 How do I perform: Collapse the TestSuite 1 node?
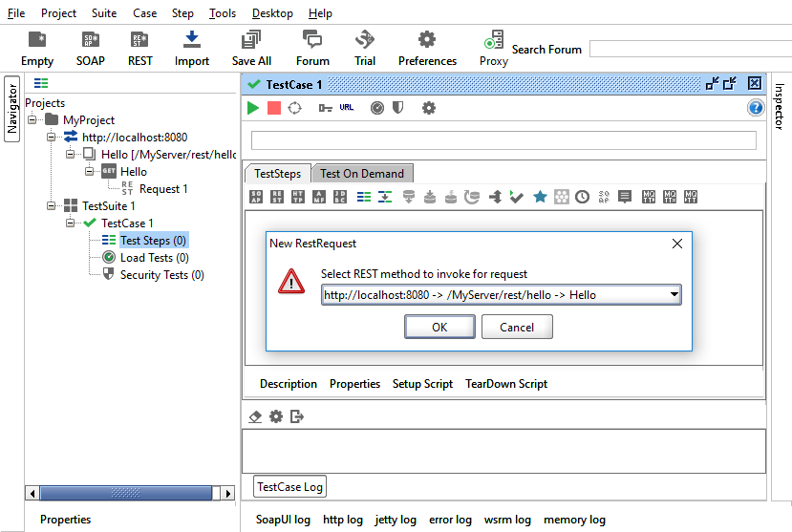[51, 206]
